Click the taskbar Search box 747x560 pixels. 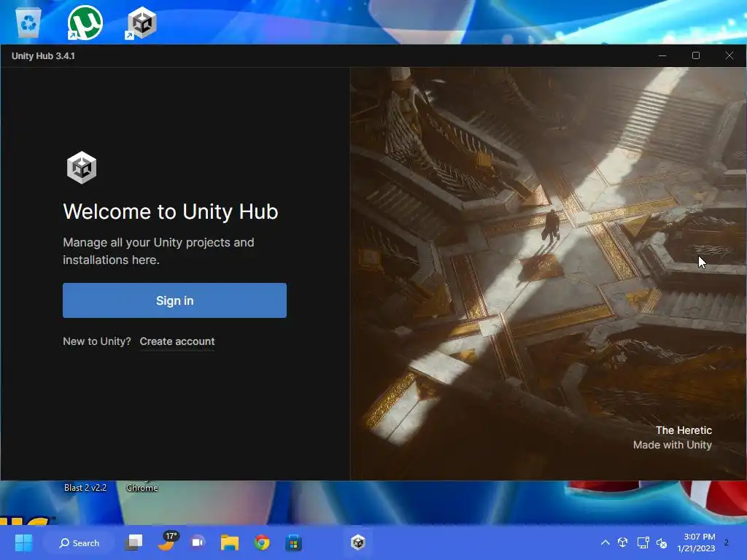(x=79, y=542)
